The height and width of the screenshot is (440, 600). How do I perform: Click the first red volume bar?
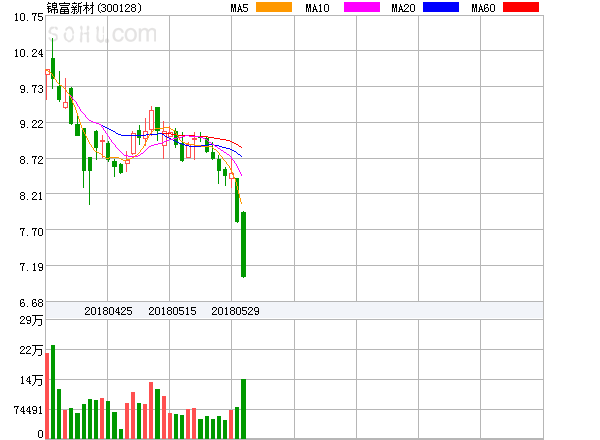tap(47, 396)
